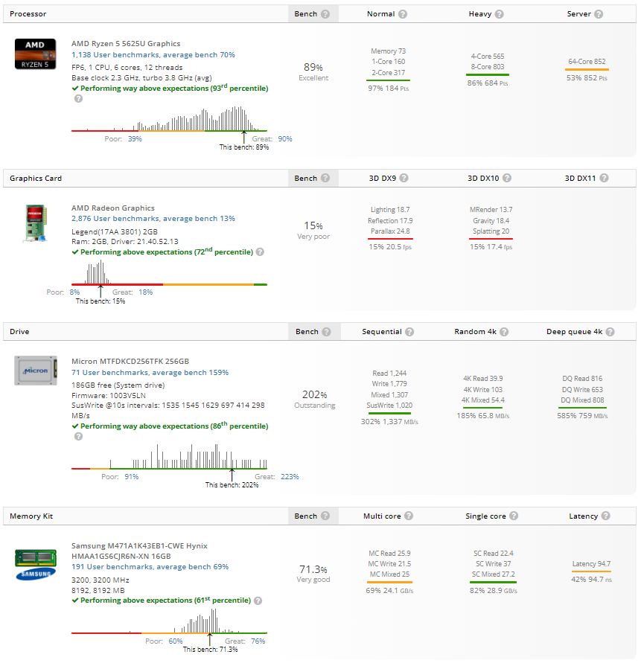Click the AMD Ryzen 5 5625U Graphics title
644x663 pixels.
pyautogui.click(x=126, y=44)
